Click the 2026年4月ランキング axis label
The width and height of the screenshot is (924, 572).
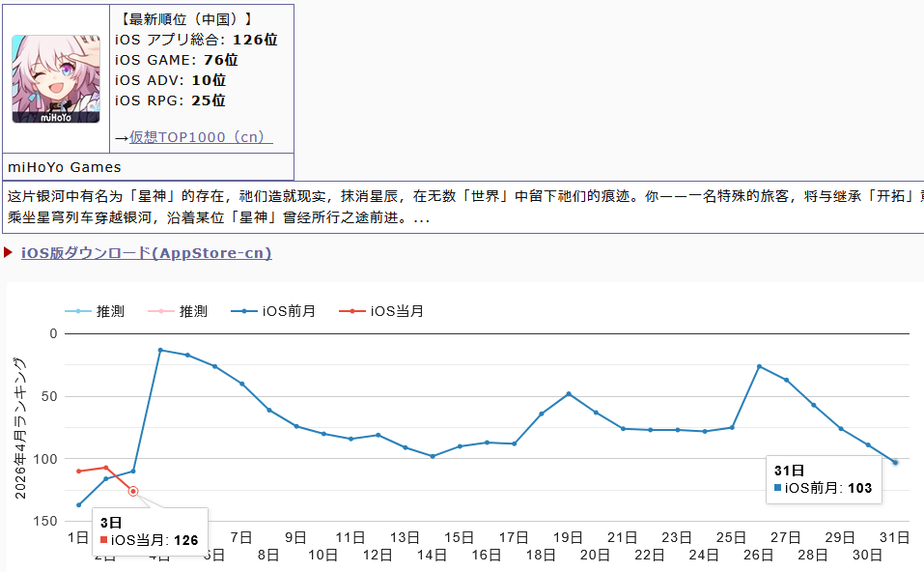tap(20, 428)
